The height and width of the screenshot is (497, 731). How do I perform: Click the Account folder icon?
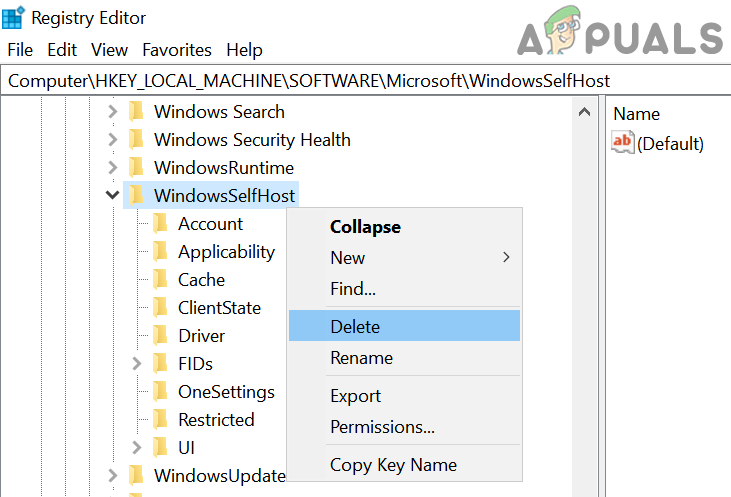coord(160,224)
